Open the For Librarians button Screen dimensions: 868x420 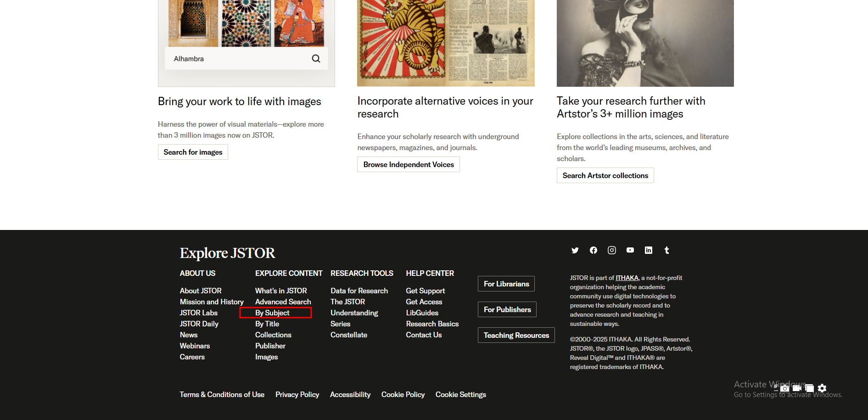click(x=506, y=284)
